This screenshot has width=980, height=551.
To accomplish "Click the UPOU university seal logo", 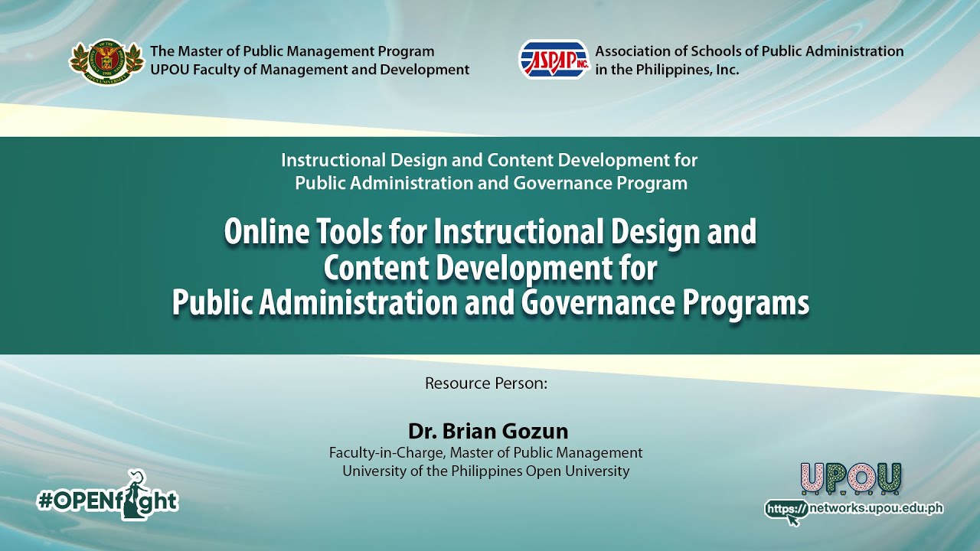I will click(106, 61).
